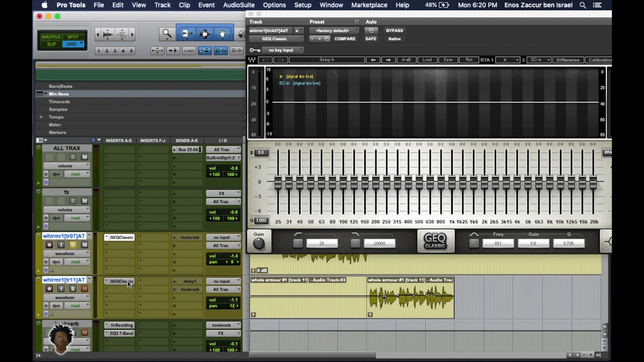This screenshot has height=362, width=644.
Task: Open the Grid mode dropdown
Action: coord(80,44)
